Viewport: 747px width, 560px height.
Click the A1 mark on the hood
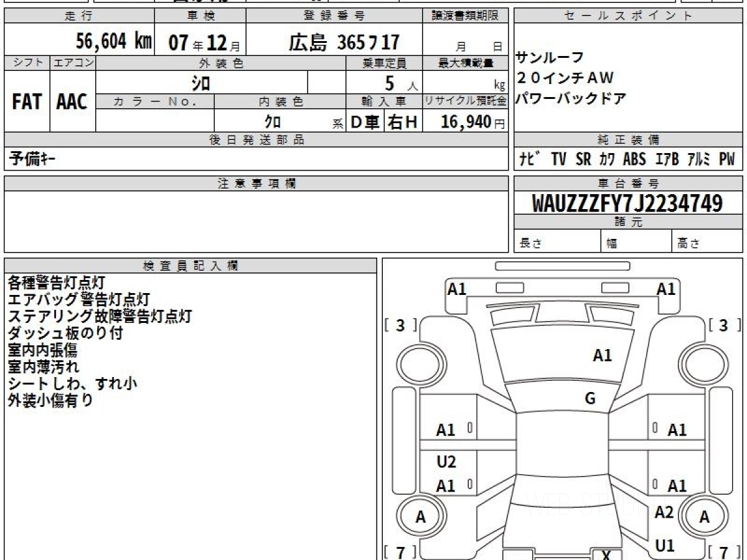[602, 355]
